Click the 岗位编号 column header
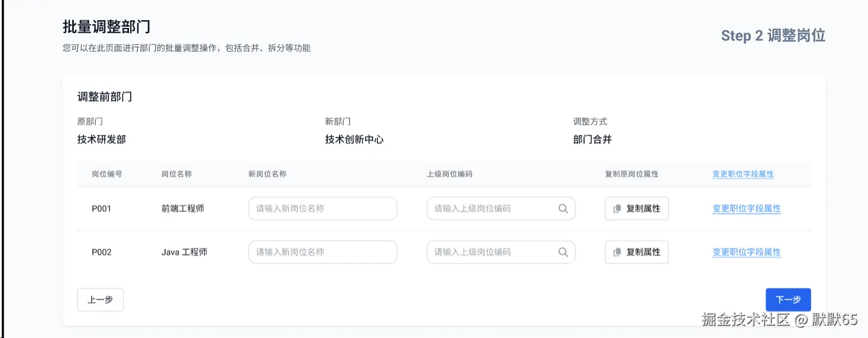 [x=107, y=174]
